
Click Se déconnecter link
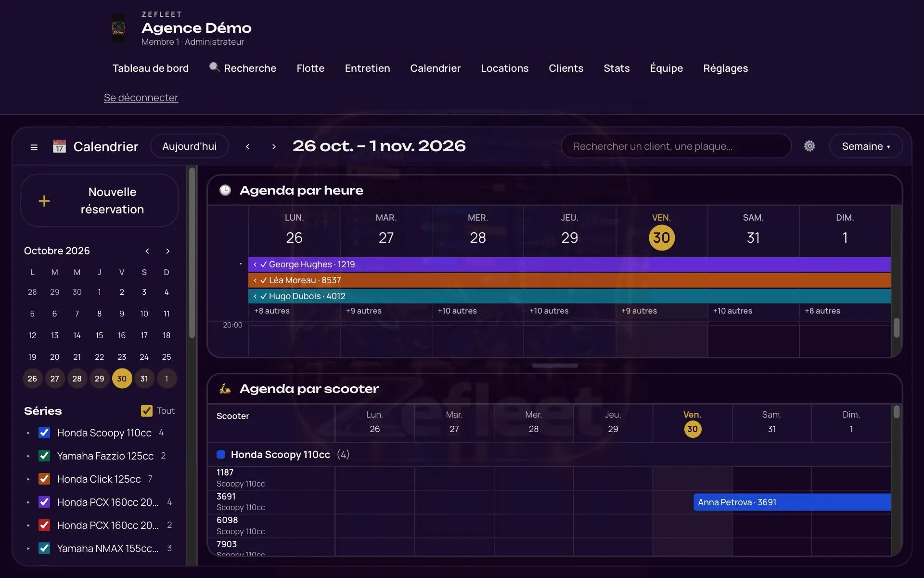tap(141, 97)
